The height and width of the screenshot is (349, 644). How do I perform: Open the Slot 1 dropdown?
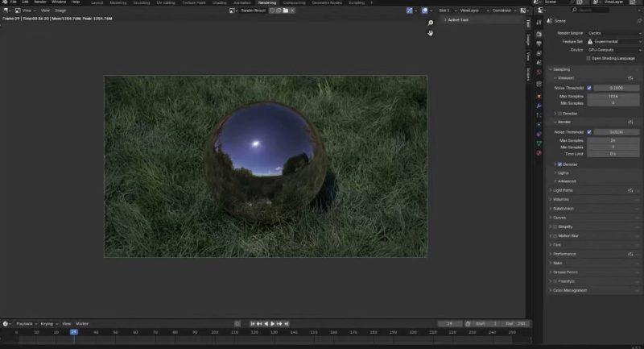(x=448, y=10)
